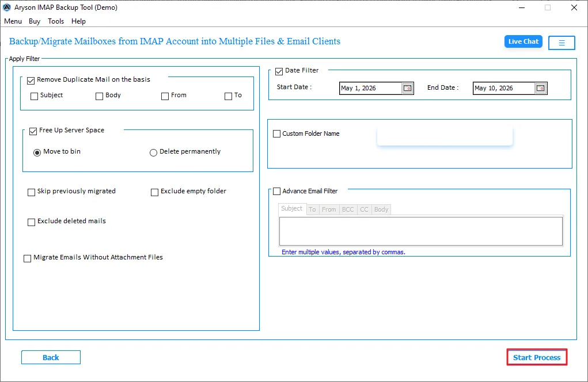Check the Subject duplicate option
588x382 pixels.
click(34, 96)
